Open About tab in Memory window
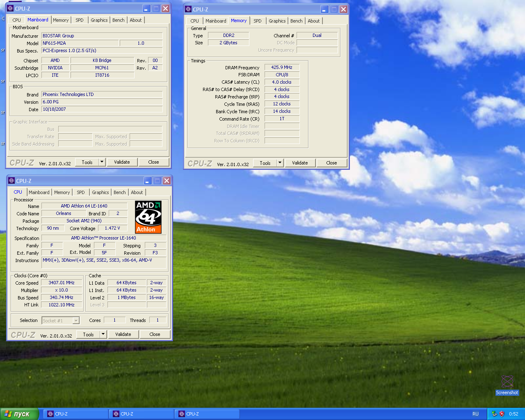525x420 pixels. click(314, 21)
